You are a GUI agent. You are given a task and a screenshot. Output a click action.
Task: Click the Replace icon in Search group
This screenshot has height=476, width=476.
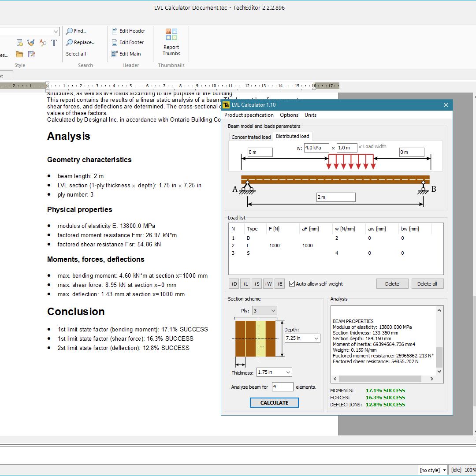[x=70, y=42]
